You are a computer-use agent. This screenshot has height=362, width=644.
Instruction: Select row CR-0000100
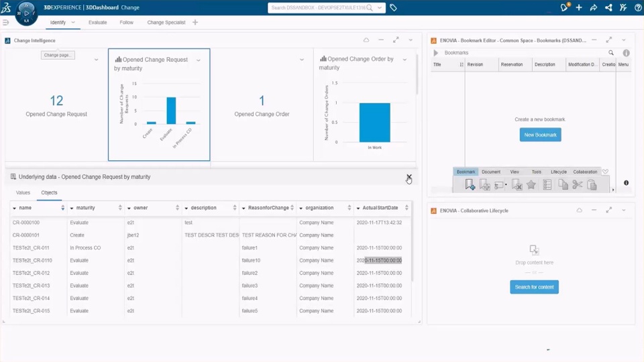pyautogui.click(x=210, y=223)
